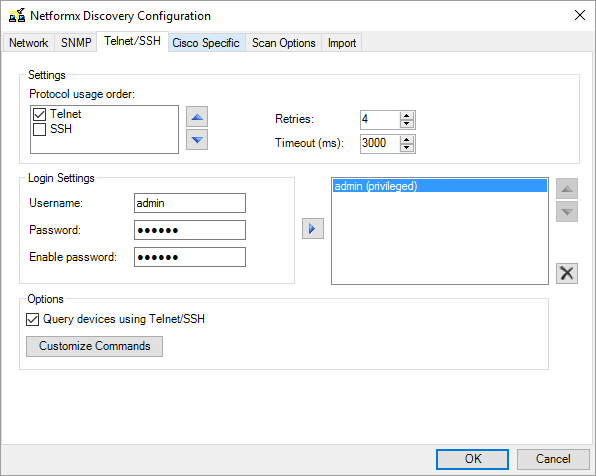Decrease Retries value with down spinner
Screen dimensions: 596x476
pos(407,124)
